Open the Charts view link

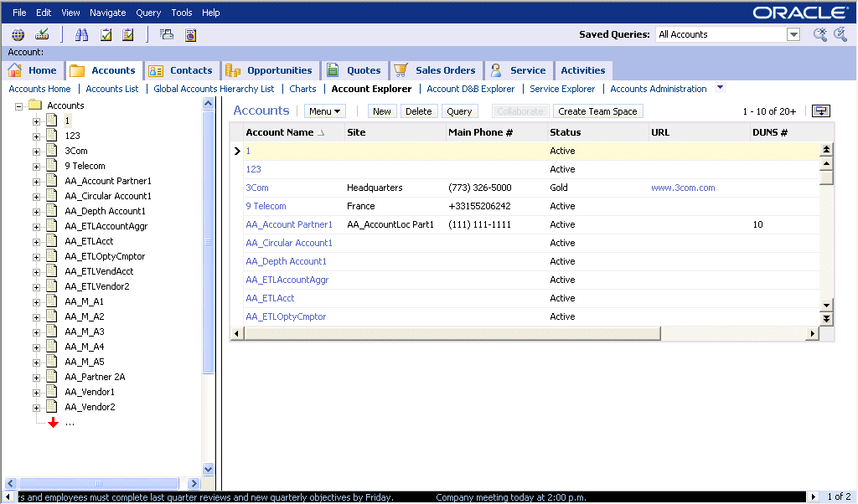click(x=302, y=89)
